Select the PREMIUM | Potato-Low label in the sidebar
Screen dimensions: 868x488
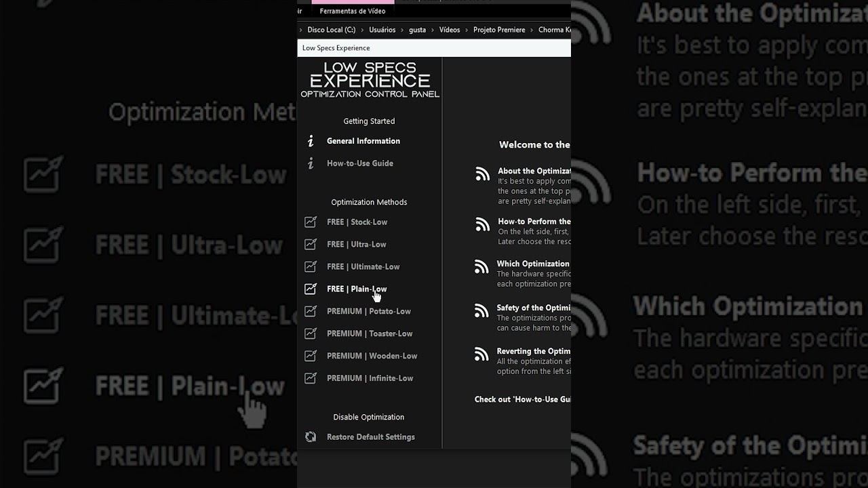point(369,311)
